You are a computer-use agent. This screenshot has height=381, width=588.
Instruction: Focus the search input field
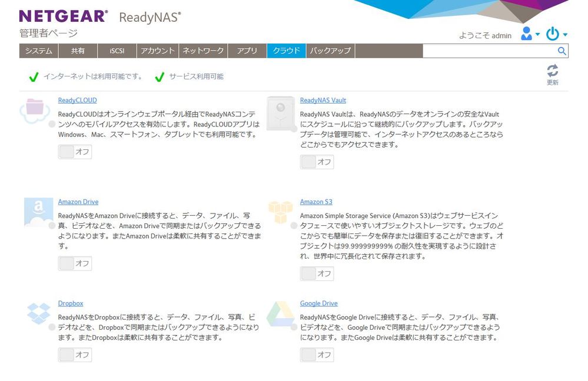tap(489, 51)
